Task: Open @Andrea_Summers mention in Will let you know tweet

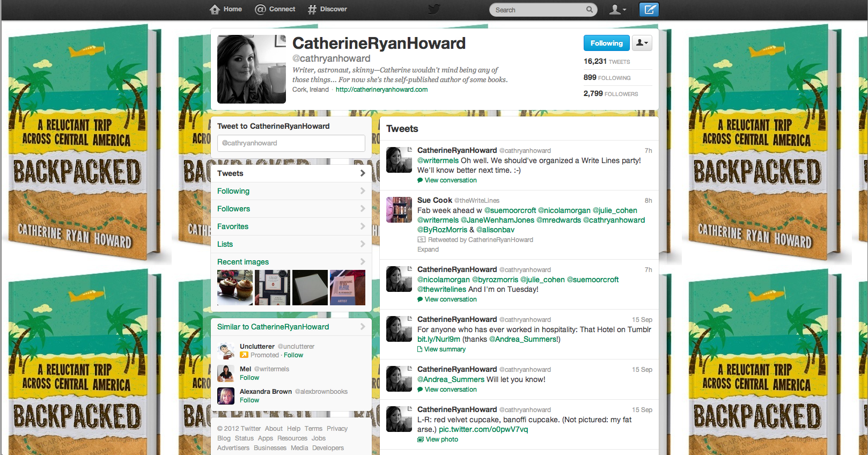Action: (x=451, y=379)
